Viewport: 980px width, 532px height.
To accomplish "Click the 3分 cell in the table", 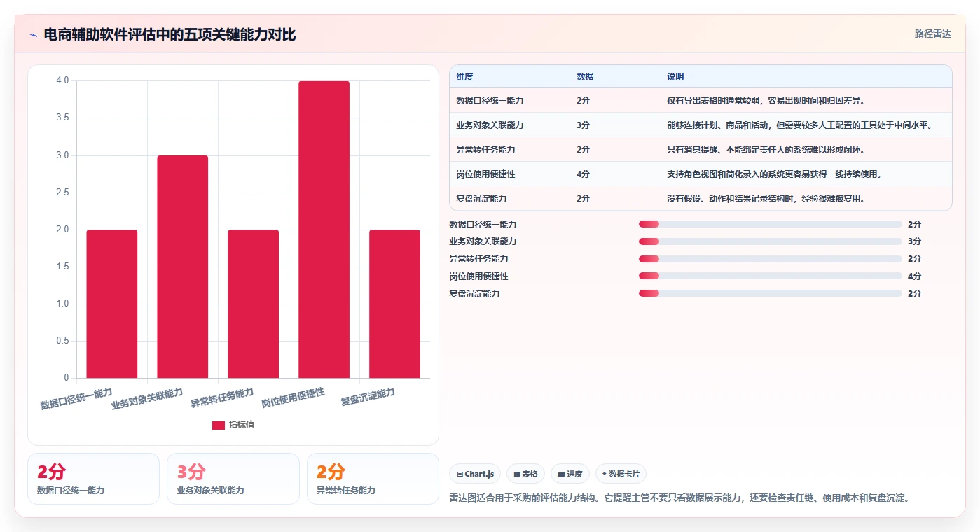I will point(583,125).
